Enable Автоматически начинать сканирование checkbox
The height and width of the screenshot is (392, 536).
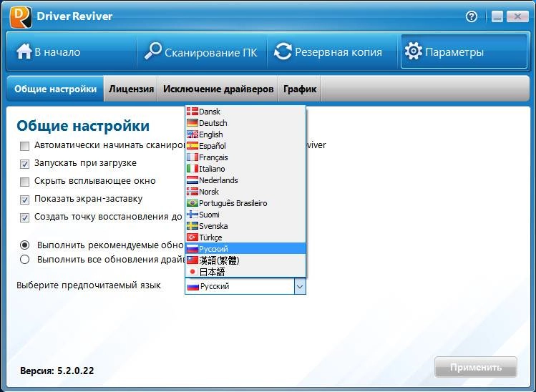tap(24, 146)
